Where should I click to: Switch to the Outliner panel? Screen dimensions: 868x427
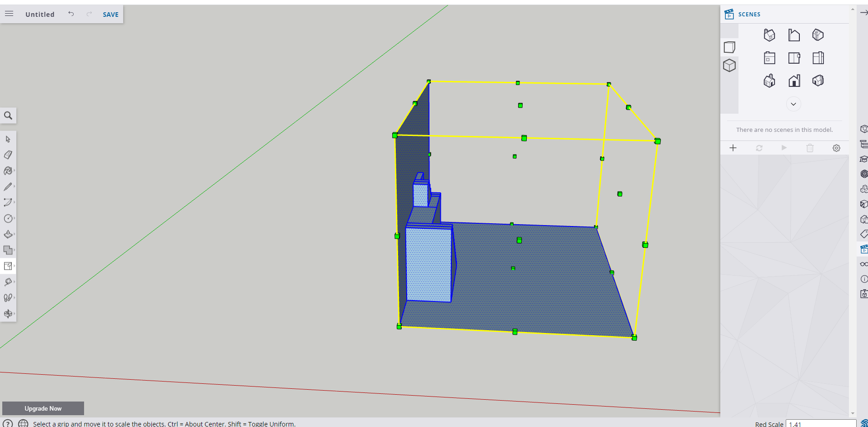[863, 144]
